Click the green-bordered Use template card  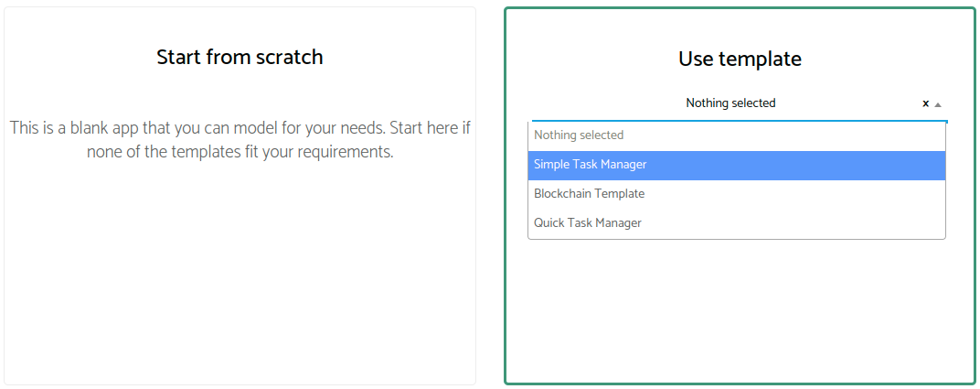[x=740, y=196]
